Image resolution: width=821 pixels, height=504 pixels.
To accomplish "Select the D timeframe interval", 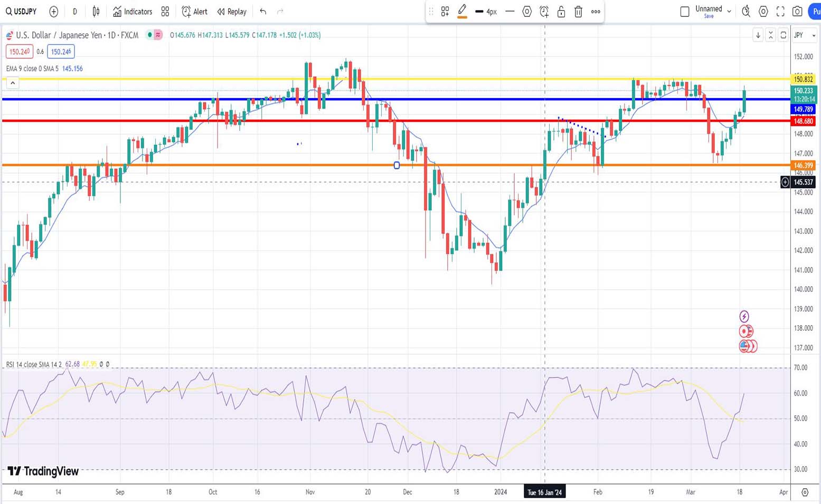I will coord(75,12).
